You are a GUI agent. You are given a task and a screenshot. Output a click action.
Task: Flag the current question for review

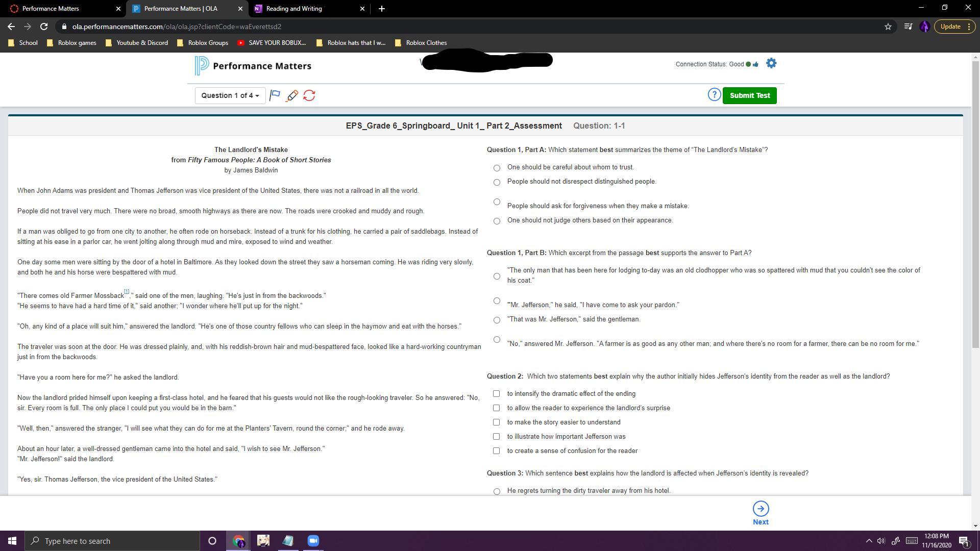click(275, 95)
